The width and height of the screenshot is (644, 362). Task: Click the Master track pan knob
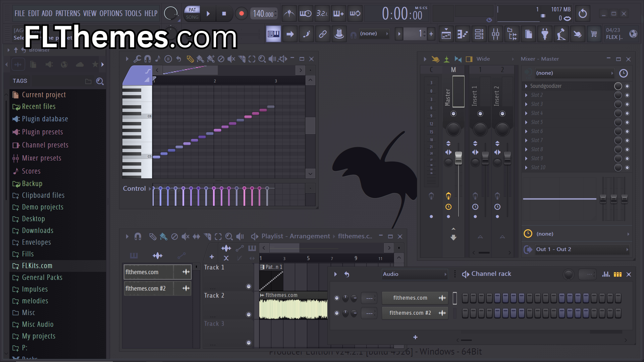[x=453, y=129]
